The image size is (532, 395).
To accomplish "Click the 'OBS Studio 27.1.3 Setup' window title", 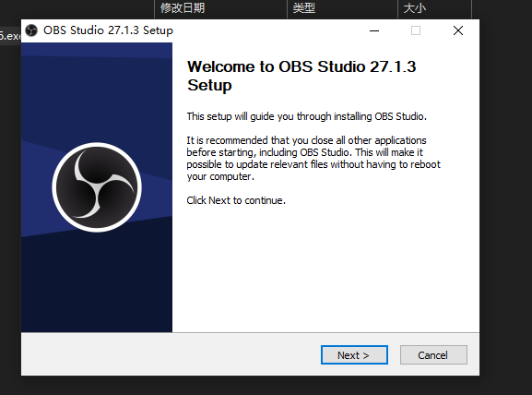I will pos(108,30).
